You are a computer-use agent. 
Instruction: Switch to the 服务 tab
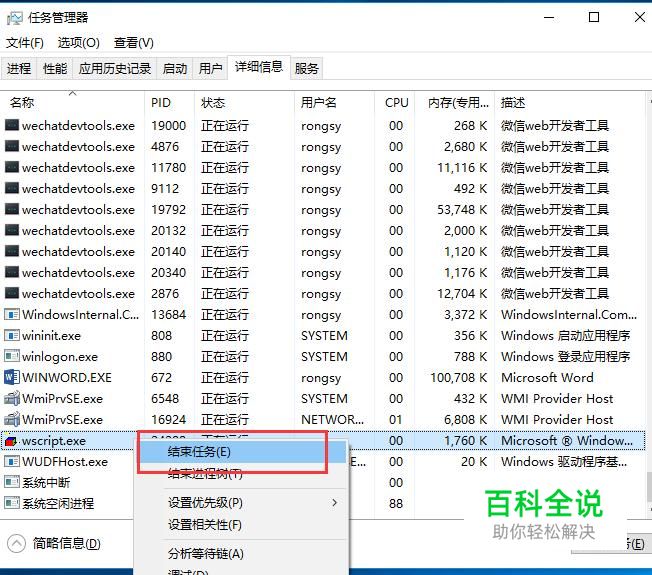[x=307, y=68]
